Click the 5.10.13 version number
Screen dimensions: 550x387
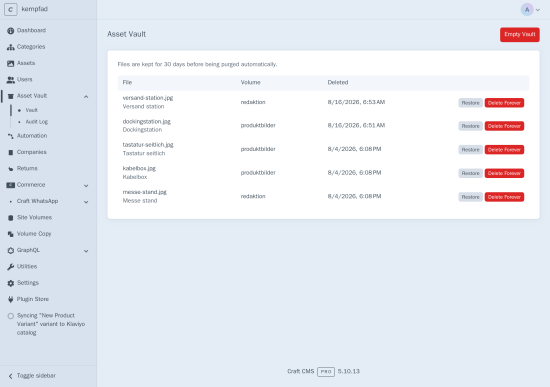tap(349, 371)
